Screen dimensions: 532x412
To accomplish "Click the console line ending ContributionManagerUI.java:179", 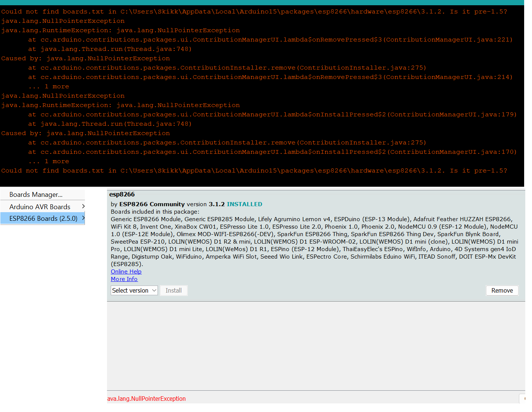I will click(272, 115).
